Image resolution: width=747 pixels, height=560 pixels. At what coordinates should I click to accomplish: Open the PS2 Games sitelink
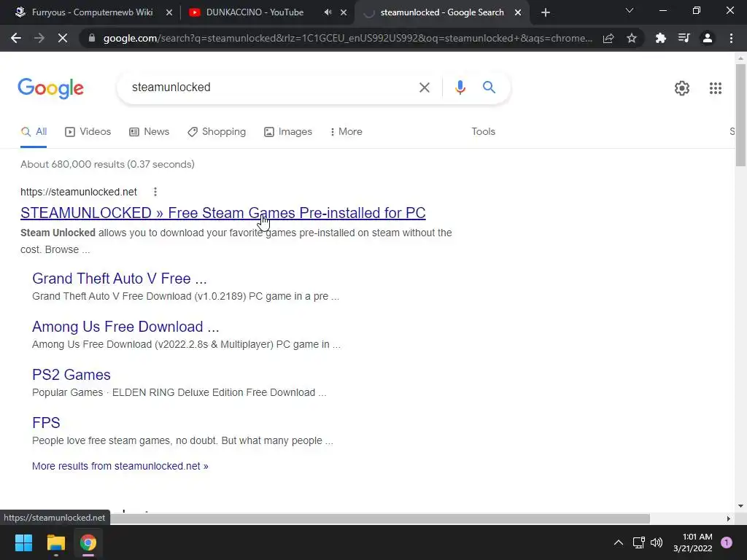[x=71, y=375]
